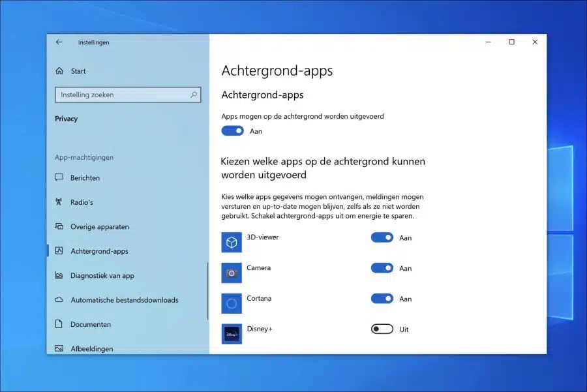Screen dimensions: 587x392
Task: Click the Disney+ app name
Action: [260, 329]
